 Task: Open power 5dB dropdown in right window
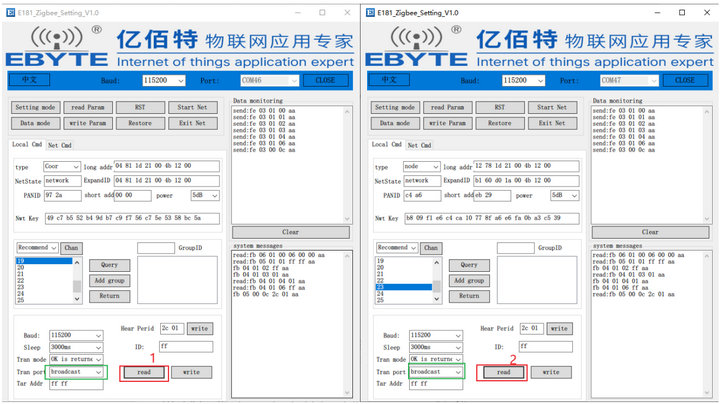tap(564, 196)
